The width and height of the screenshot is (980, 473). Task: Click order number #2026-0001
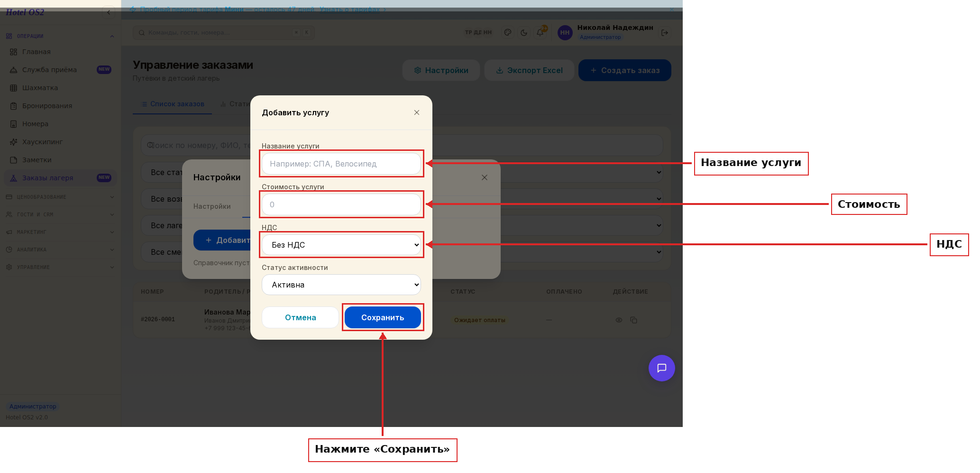158,320
